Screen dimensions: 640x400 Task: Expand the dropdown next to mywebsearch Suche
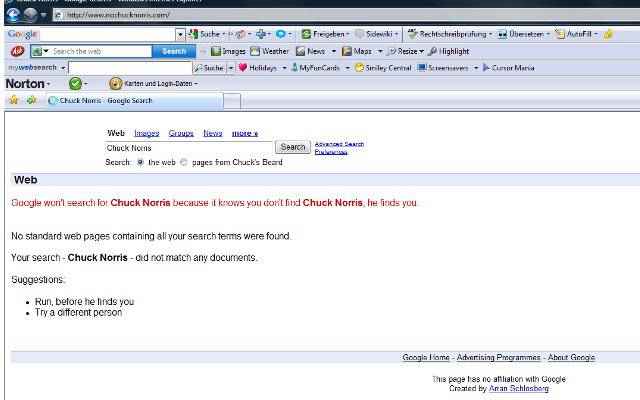click(x=231, y=68)
